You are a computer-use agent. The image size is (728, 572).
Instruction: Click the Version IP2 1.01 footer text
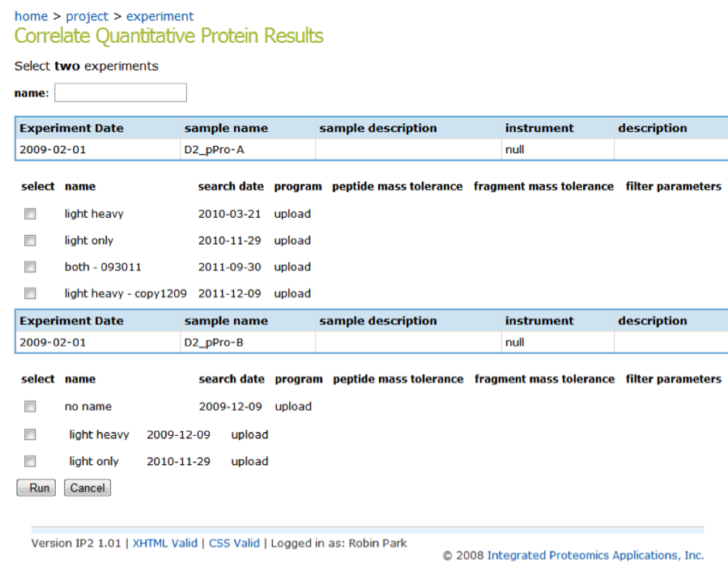(76, 543)
